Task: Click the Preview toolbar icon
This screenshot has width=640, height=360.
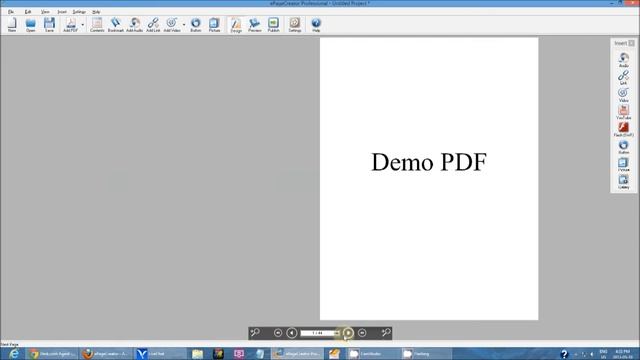Action: pyautogui.click(x=255, y=25)
